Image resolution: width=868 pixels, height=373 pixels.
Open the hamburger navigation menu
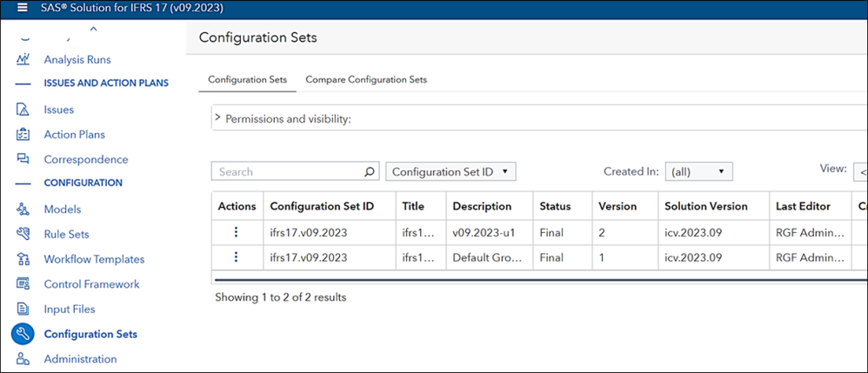click(23, 8)
